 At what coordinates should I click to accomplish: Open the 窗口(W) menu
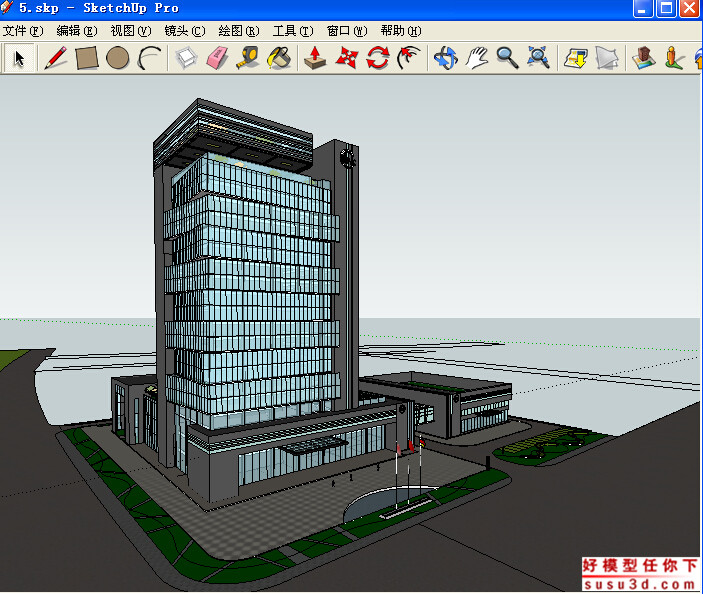tap(347, 31)
